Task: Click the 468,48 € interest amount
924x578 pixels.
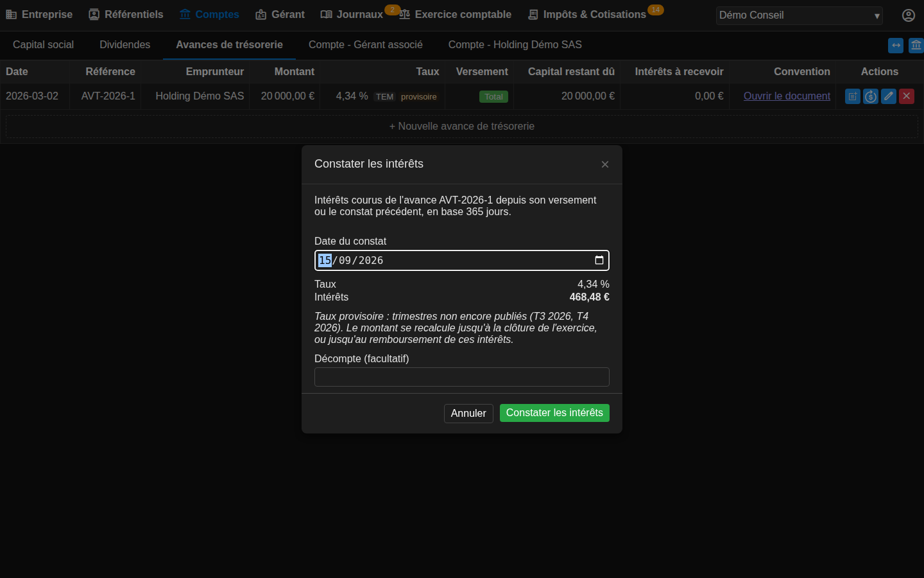Action: click(x=589, y=297)
